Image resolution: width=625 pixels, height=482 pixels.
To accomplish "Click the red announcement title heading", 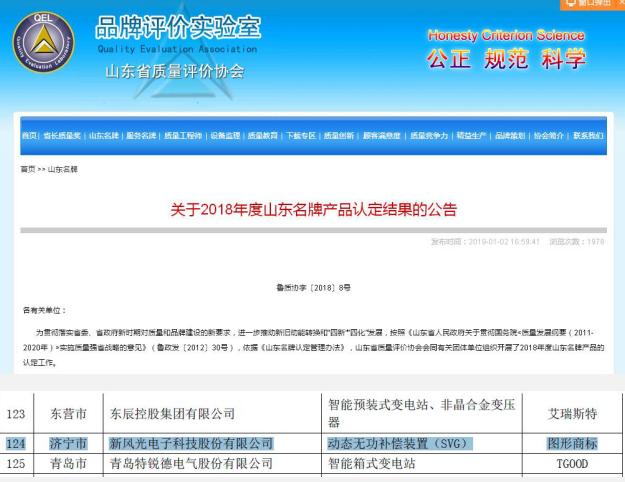I will pos(312,210).
